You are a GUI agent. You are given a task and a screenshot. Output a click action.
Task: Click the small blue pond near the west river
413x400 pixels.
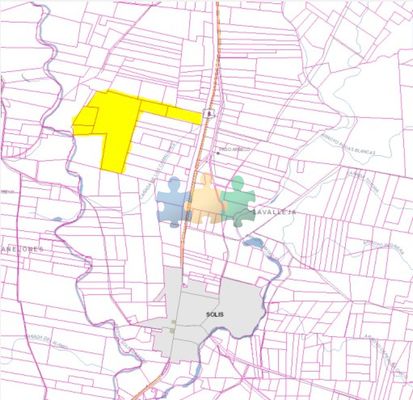point(57,219)
